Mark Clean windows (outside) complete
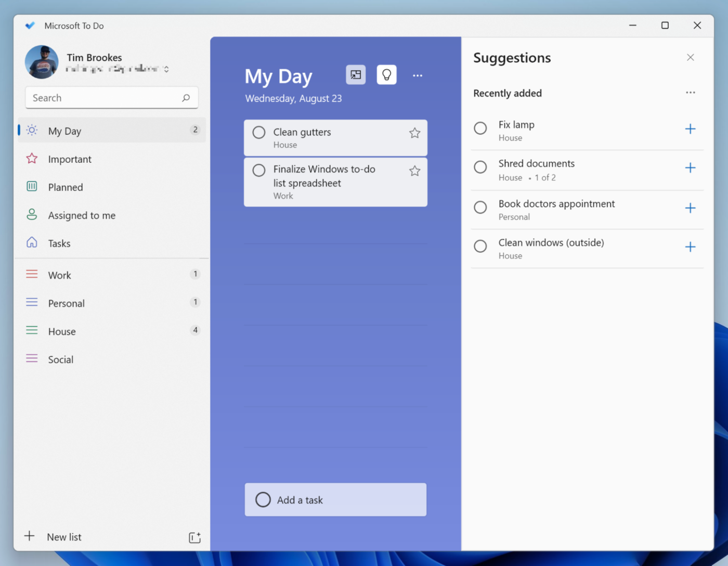The width and height of the screenshot is (728, 566). click(x=480, y=246)
